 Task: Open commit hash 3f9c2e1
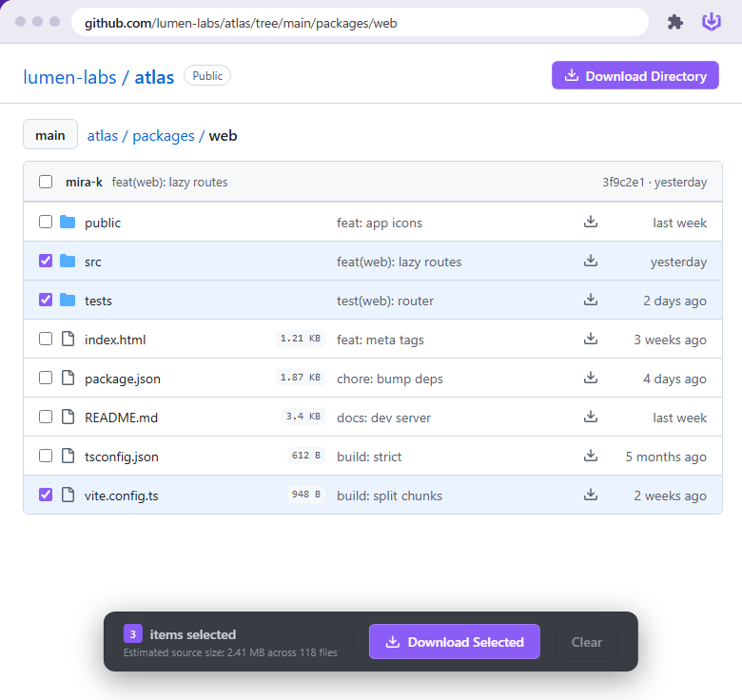point(623,182)
